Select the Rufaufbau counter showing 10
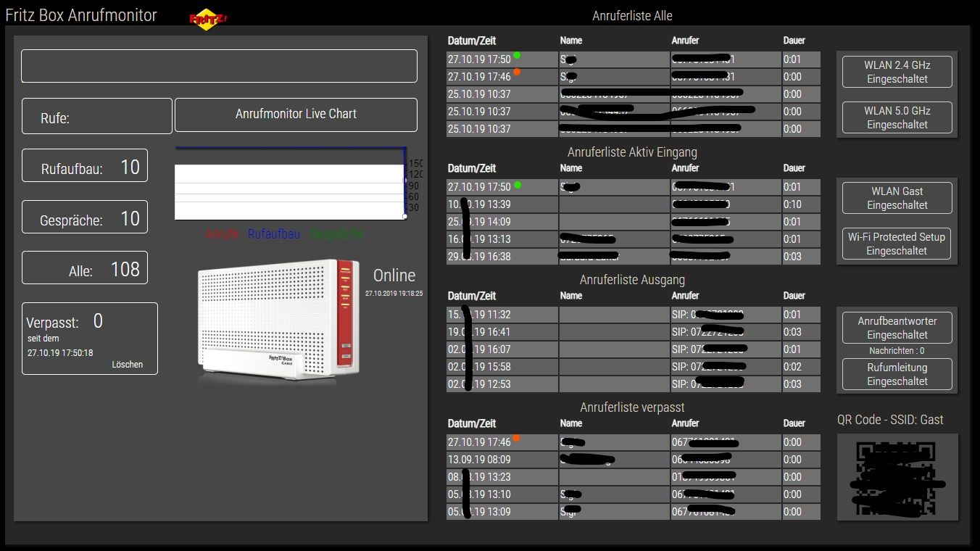980x551 pixels. (85, 165)
